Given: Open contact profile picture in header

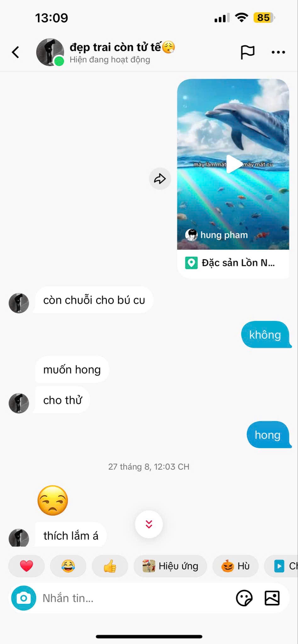Looking at the screenshot, I should (50, 52).
